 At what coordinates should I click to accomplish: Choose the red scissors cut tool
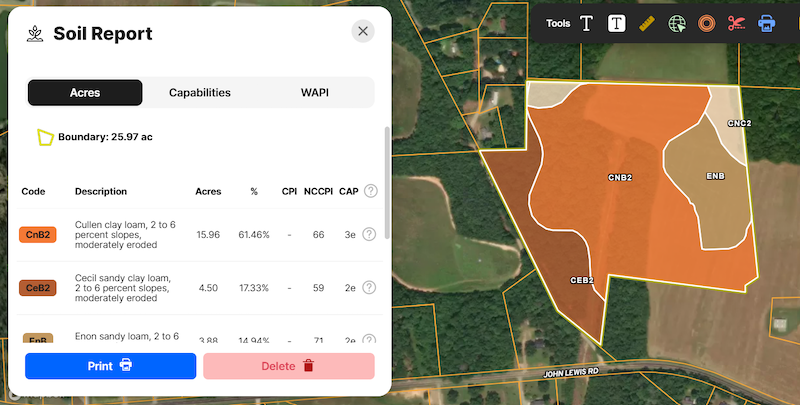coord(736,22)
